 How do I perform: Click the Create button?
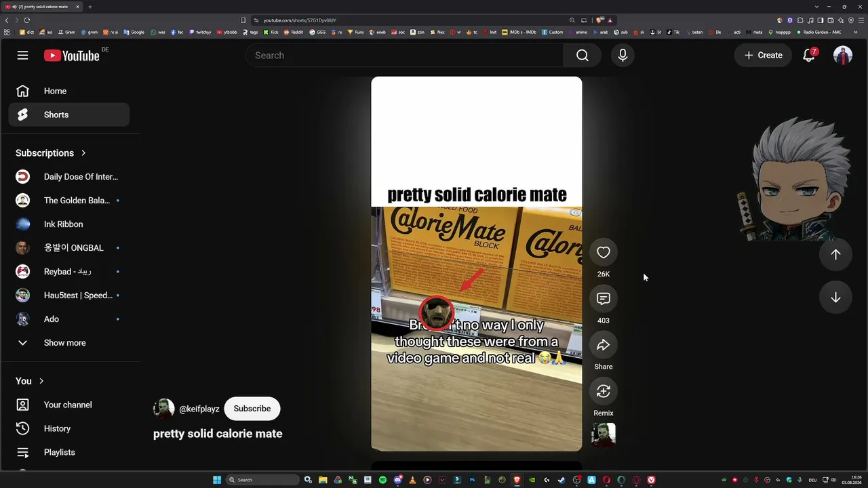(764, 56)
